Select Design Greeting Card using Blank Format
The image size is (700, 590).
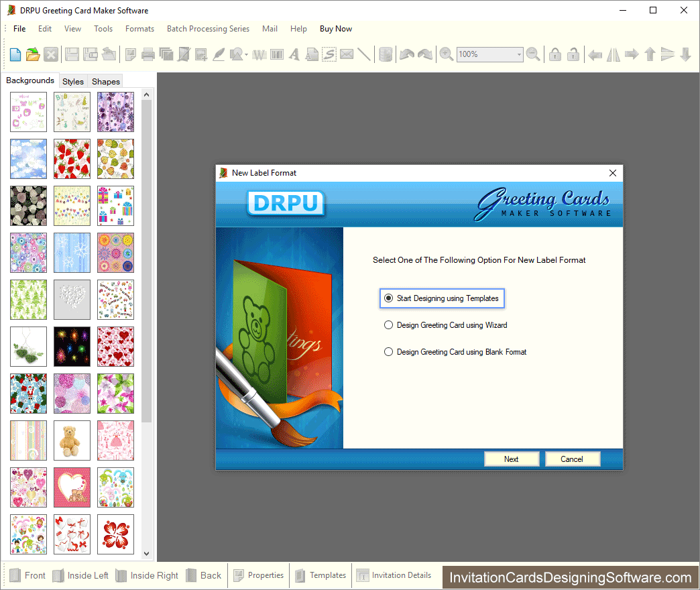point(455,352)
